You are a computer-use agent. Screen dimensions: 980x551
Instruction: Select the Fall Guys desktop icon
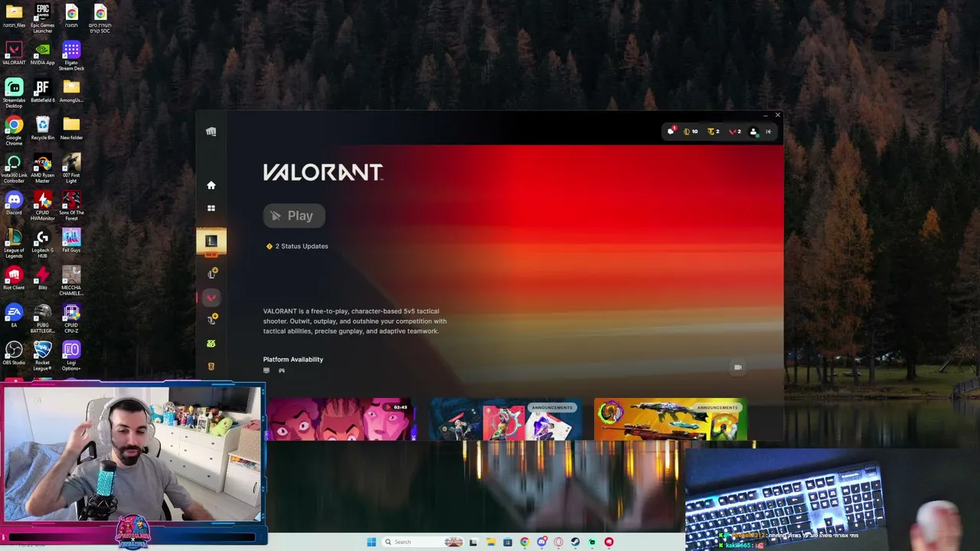point(71,241)
